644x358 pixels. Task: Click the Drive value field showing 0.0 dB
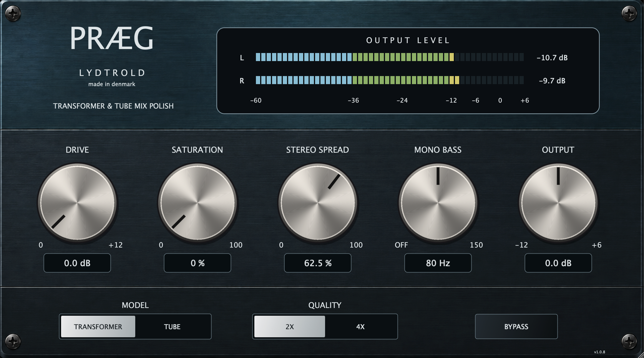click(77, 263)
